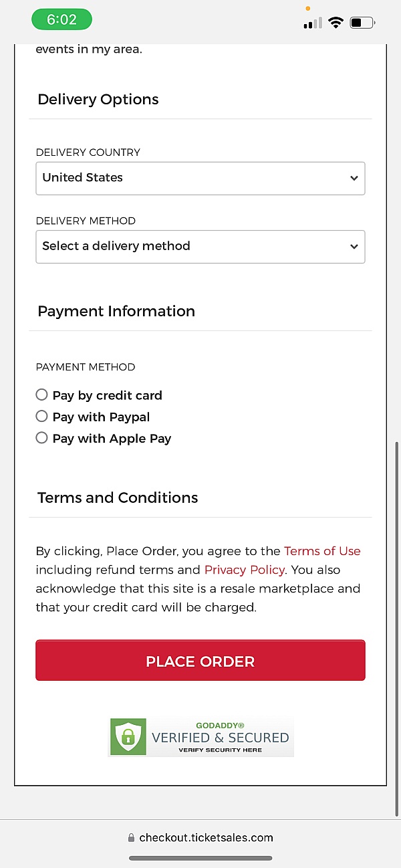Viewport: 401px width, 868px height.
Task: Tap the Wi-Fi status icon
Action: pos(336,23)
